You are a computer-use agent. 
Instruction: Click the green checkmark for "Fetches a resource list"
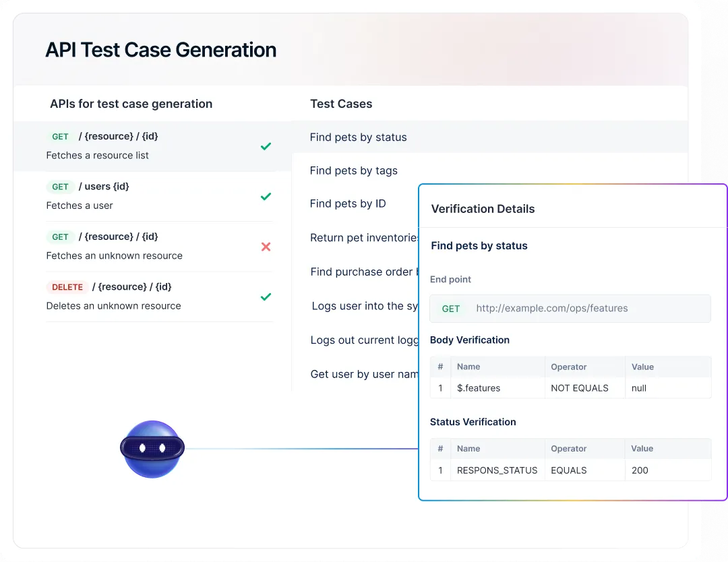click(x=266, y=146)
